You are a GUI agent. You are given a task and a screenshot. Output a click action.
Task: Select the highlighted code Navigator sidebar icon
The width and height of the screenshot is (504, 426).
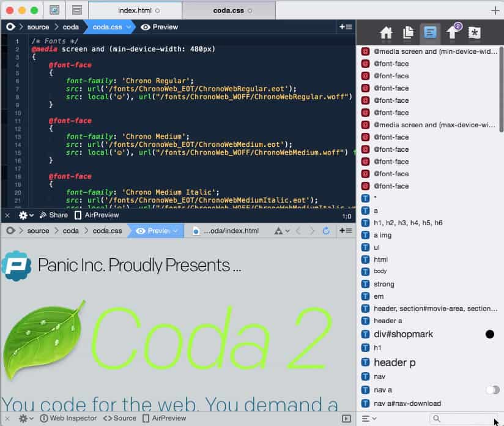430,32
